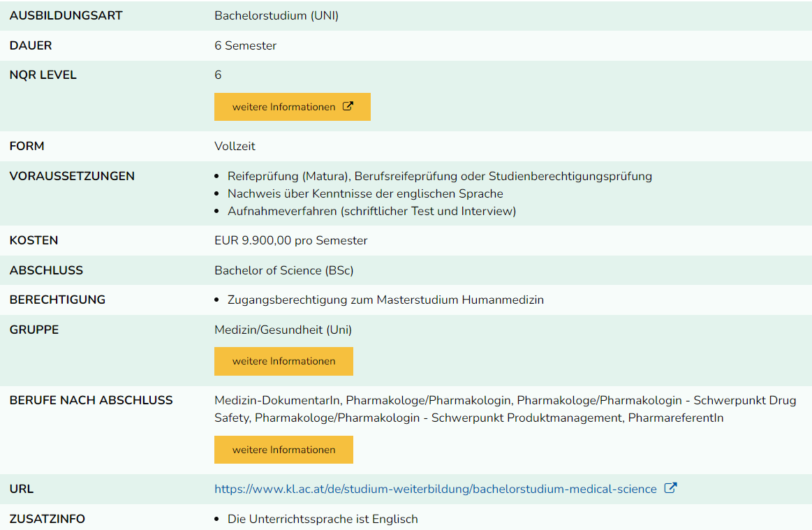Open 'weitere Informationen' under Medizin/Gesundheit (Uni)
This screenshot has height=530, width=812.
(283, 361)
